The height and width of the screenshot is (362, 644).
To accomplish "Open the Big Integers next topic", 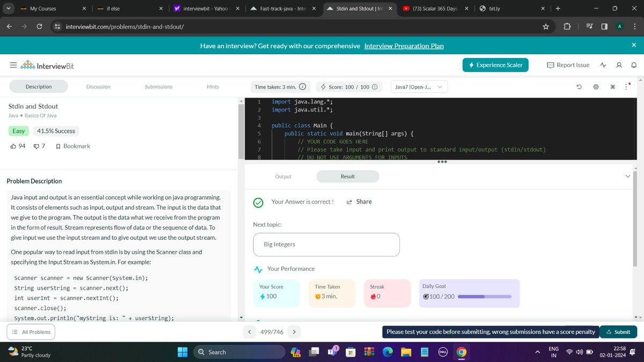I will coord(326,244).
